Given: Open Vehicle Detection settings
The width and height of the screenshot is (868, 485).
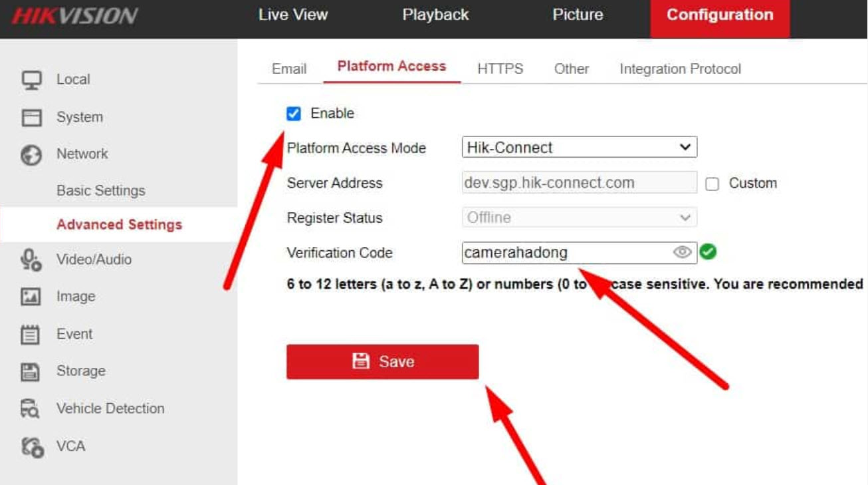Looking at the screenshot, I should pos(110,408).
